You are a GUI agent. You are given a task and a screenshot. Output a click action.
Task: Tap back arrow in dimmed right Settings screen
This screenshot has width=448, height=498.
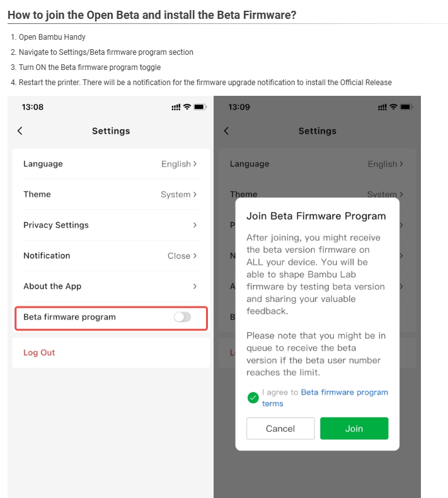pyautogui.click(x=226, y=131)
